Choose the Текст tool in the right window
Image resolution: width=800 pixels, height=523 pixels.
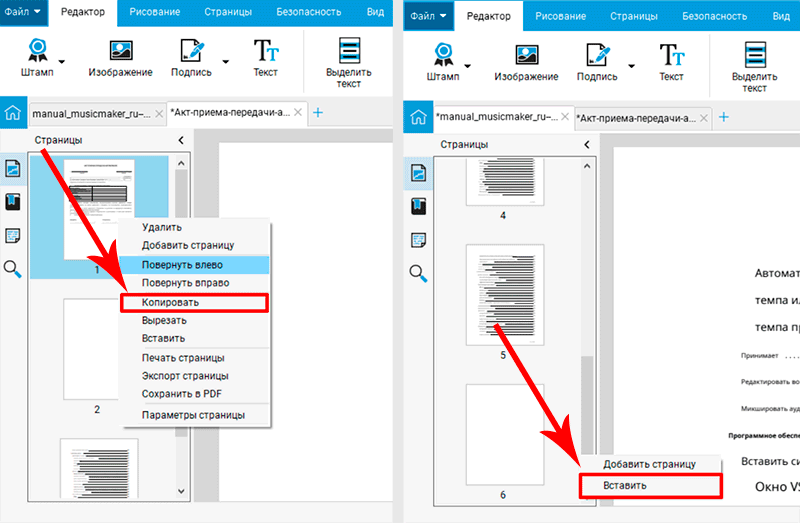pyautogui.click(x=671, y=55)
